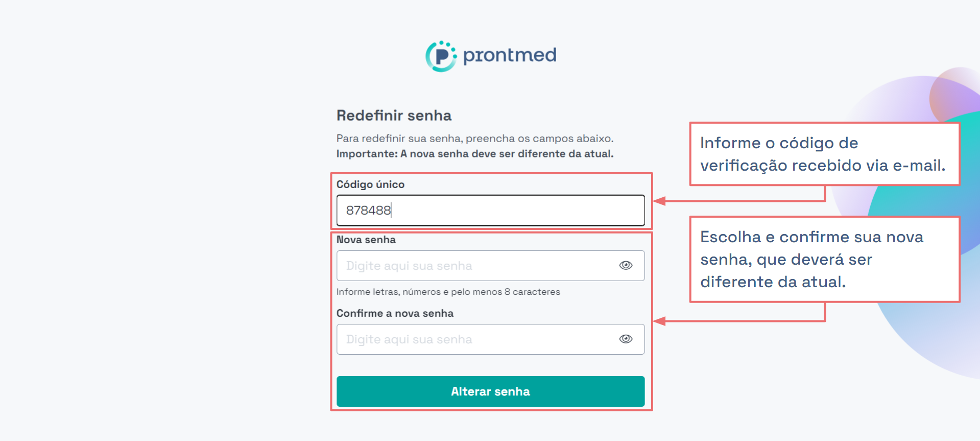Click the Alterar senha button

490,391
